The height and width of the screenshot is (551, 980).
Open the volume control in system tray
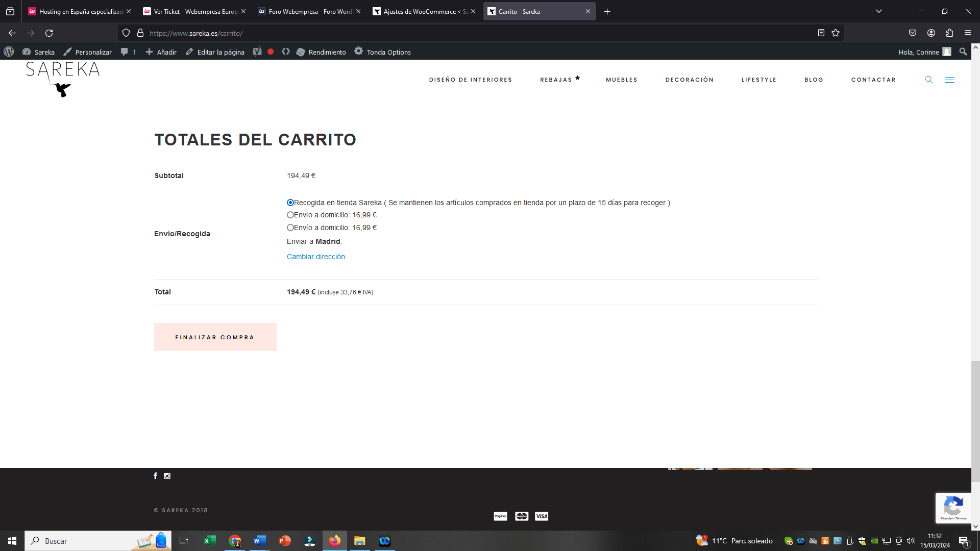coord(911,541)
